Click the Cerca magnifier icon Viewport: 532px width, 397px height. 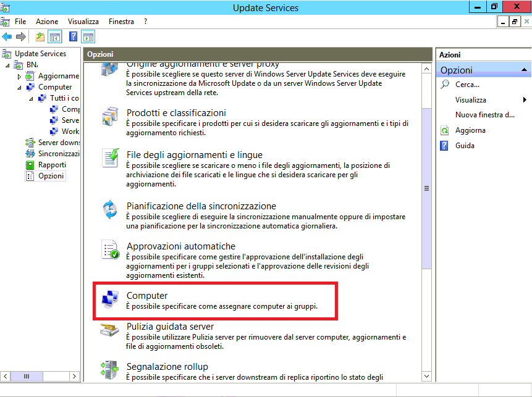[444, 84]
